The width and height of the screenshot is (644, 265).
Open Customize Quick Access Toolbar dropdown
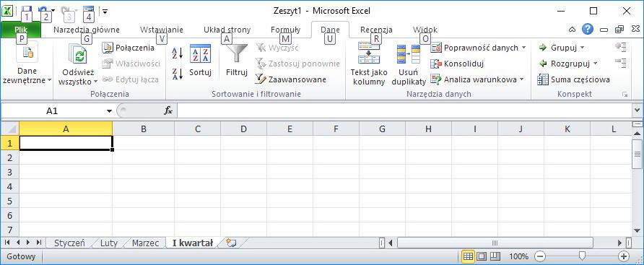click(105, 11)
